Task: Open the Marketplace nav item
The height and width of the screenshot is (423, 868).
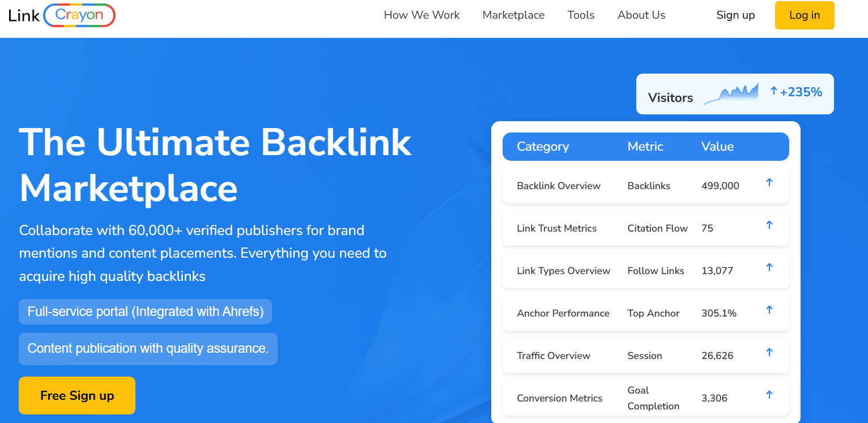Action: [x=513, y=15]
